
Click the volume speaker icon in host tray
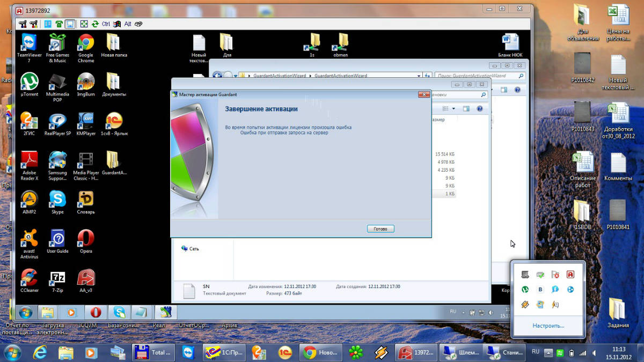pos(595,353)
